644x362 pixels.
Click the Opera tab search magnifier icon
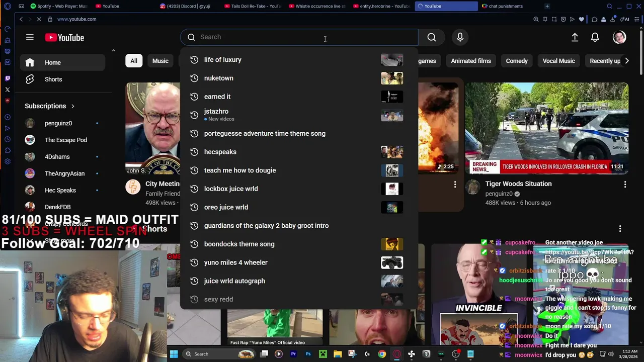[x=609, y=6]
